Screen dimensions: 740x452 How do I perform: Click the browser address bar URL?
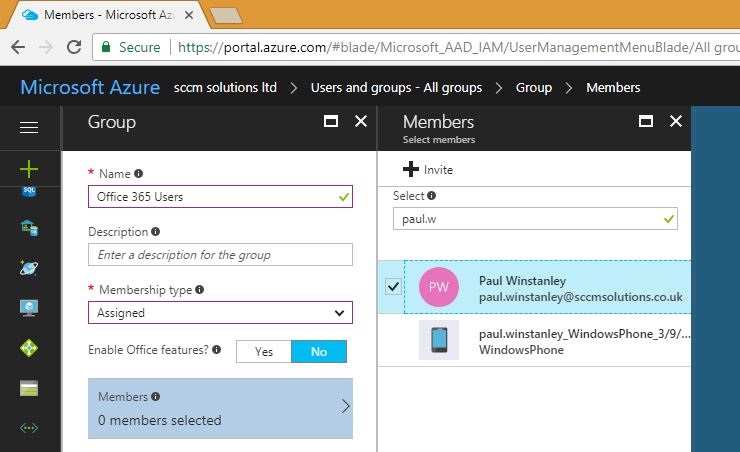458,47
